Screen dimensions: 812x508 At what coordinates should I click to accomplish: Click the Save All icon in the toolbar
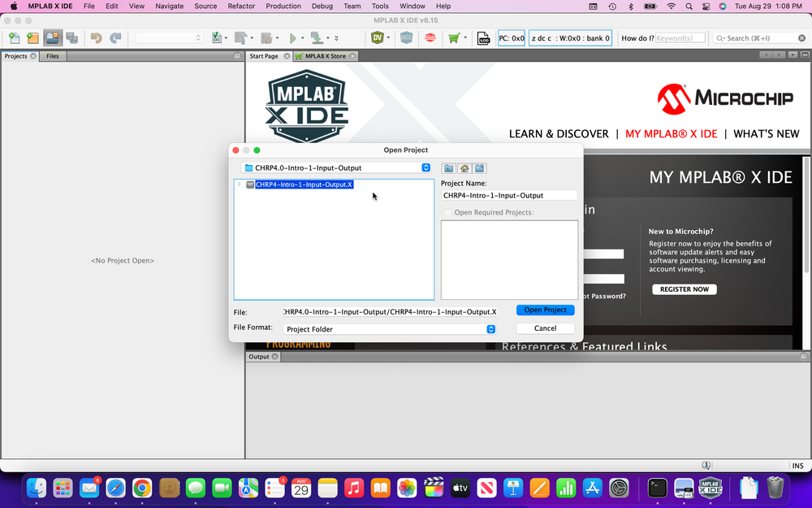pyautogui.click(x=71, y=37)
